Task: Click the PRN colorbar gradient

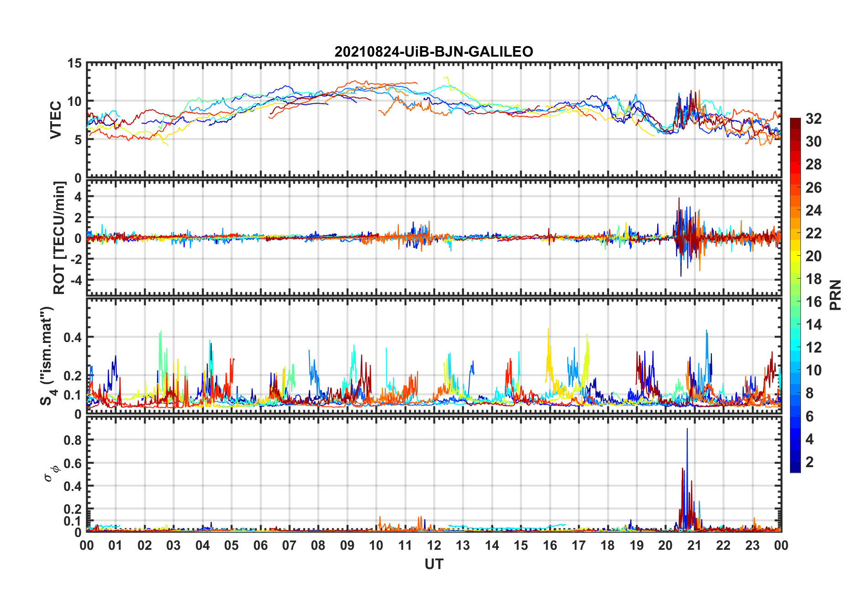Action: [795, 295]
